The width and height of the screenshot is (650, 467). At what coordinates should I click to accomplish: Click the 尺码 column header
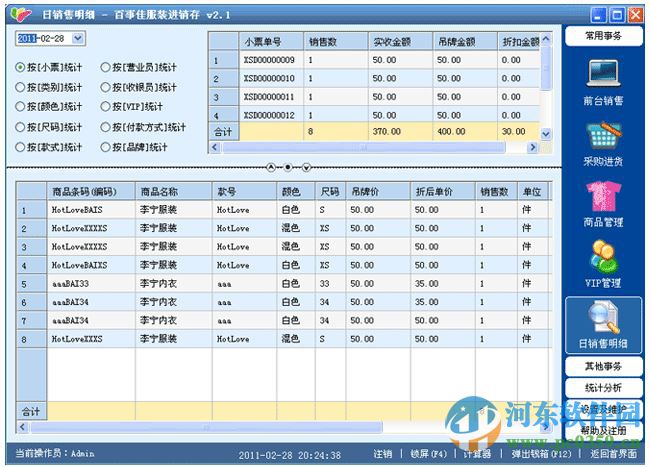tap(330, 191)
